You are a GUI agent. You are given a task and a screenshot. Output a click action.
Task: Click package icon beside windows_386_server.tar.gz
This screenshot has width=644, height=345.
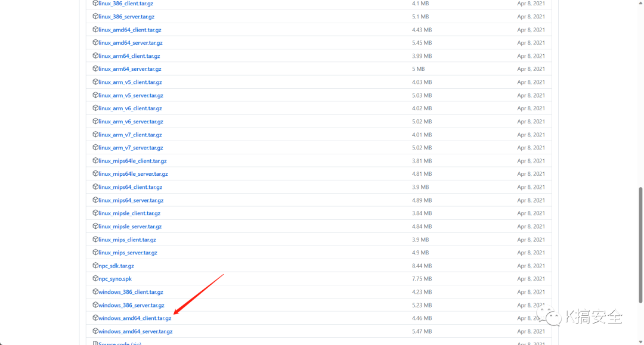point(95,305)
